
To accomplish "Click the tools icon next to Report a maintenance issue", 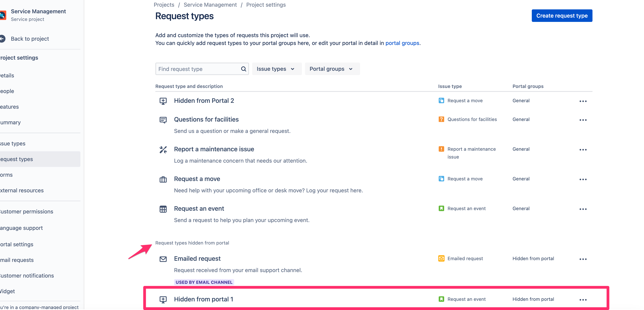I will 163,150.
